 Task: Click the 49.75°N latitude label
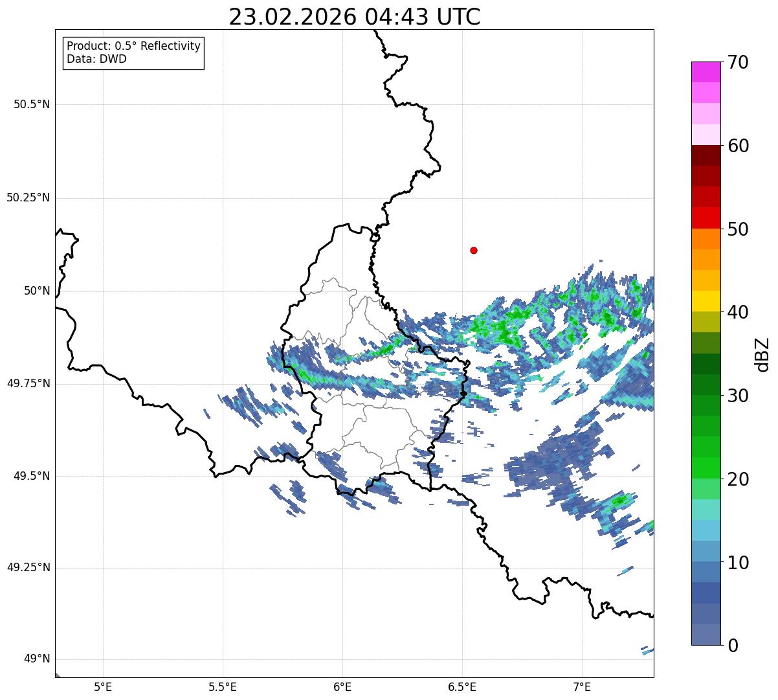(28, 383)
